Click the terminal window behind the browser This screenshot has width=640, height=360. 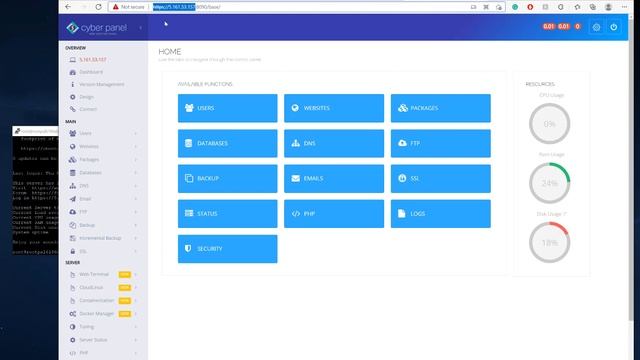[35, 191]
